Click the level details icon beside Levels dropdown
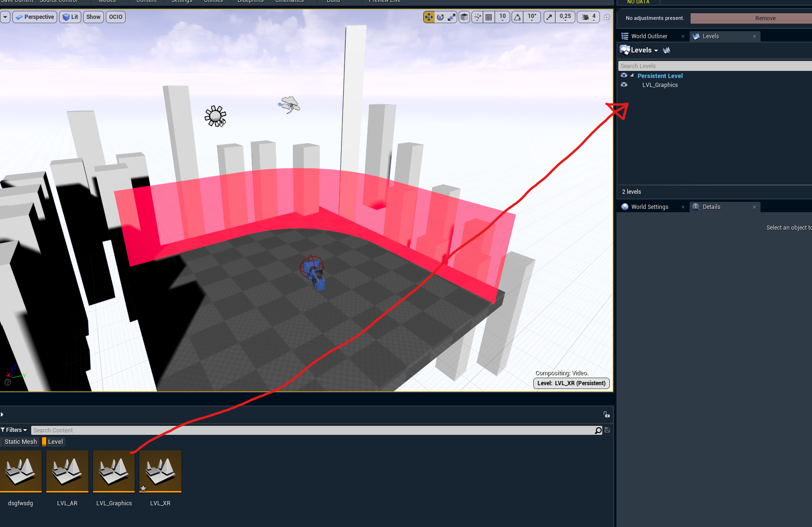 point(667,50)
